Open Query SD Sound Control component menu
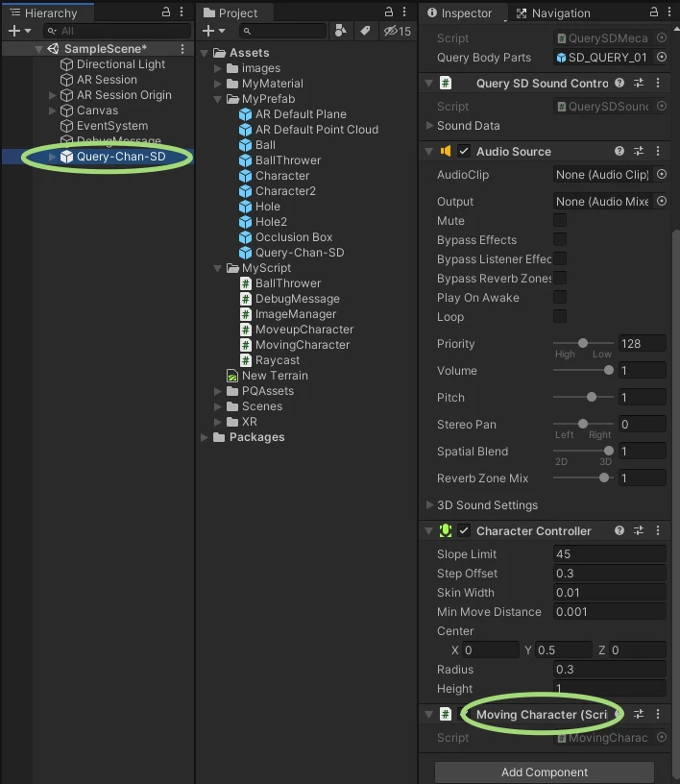 [658, 83]
